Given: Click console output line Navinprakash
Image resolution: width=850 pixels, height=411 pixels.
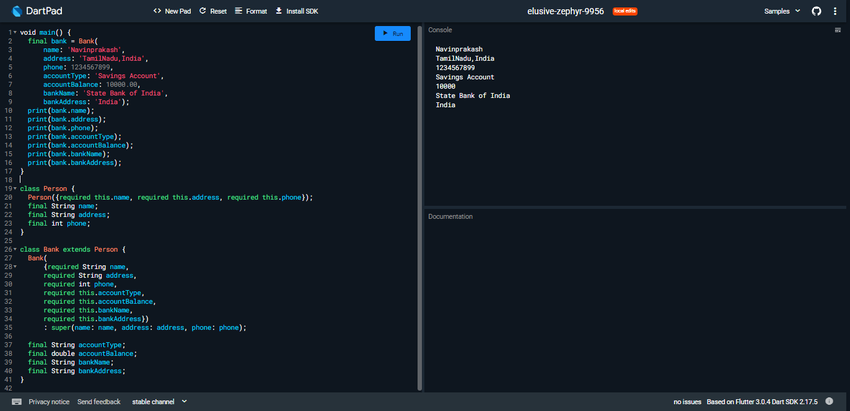Looking at the screenshot, I should pyautogui.click(x=459, y=49).
